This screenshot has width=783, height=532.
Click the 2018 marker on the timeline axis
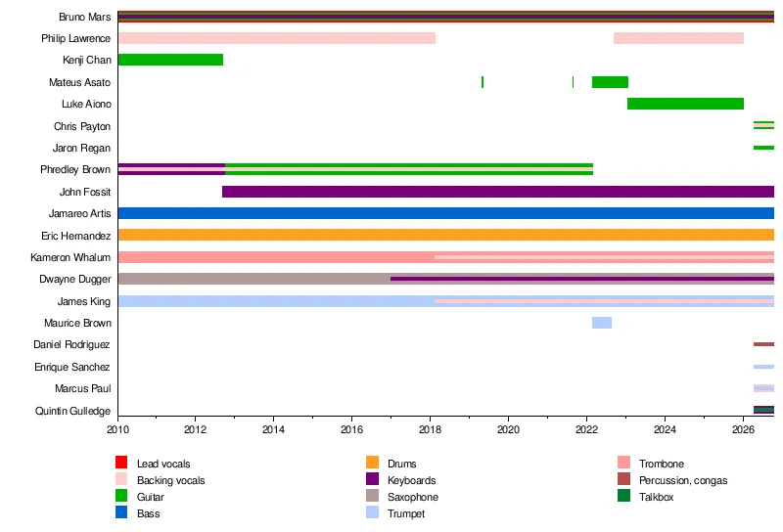point(430,429)
